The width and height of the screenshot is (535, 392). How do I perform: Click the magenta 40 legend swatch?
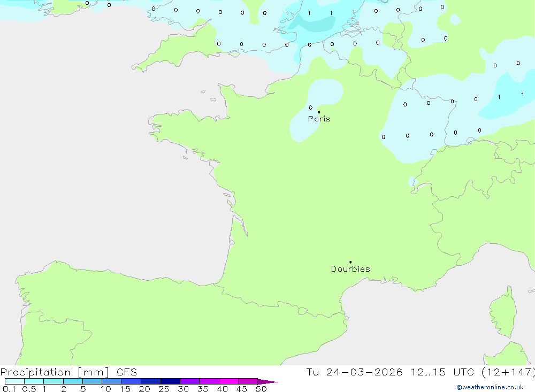228,381
